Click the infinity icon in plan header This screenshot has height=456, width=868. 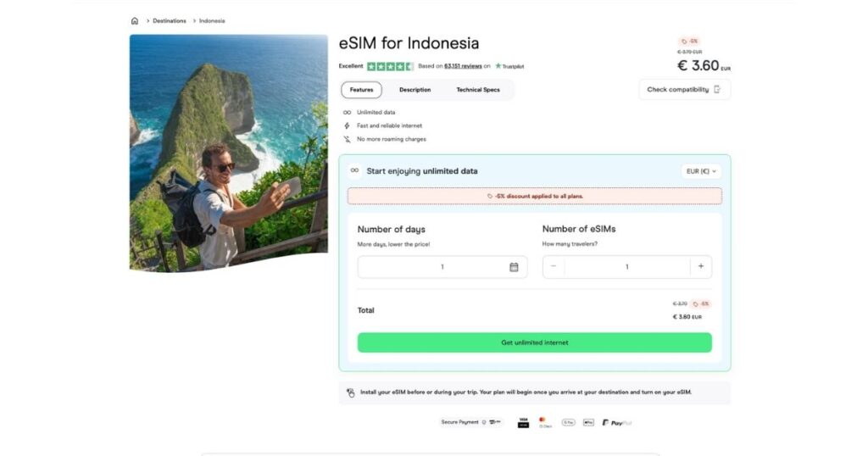pos(355,170)
